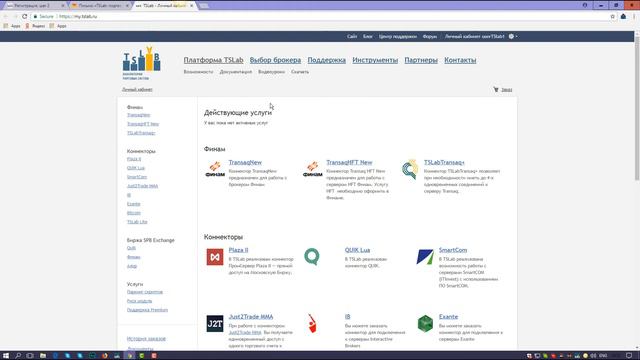Go to Сайт in top bar
The width and height of the screenshot is (640, 360).
352,36
